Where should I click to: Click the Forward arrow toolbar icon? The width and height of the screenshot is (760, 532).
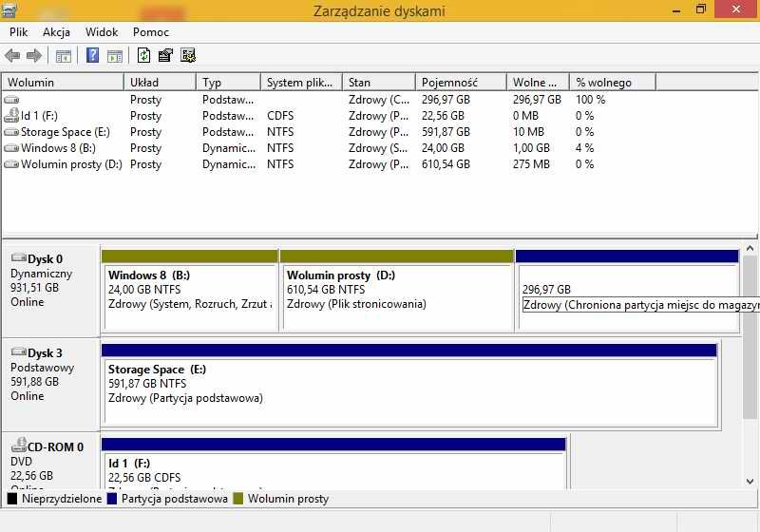(33, 56)
